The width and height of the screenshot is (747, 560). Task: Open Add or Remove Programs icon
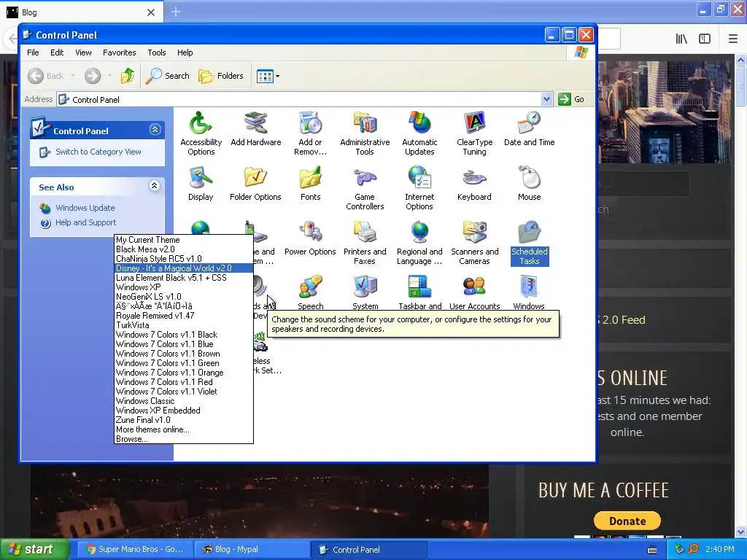click(x=310, y=133)
